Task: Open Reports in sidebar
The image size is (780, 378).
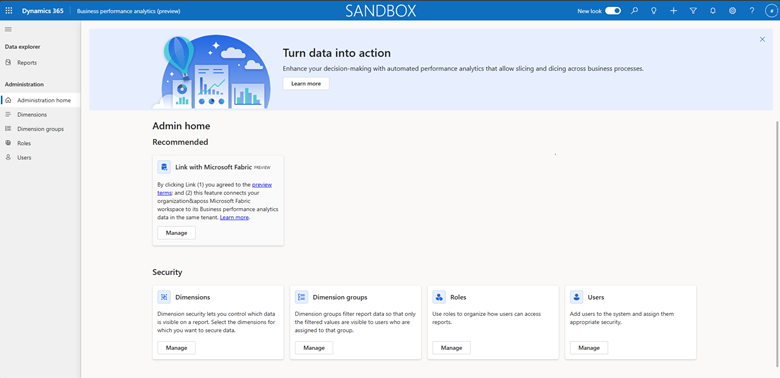Action: tap(40, 63)
